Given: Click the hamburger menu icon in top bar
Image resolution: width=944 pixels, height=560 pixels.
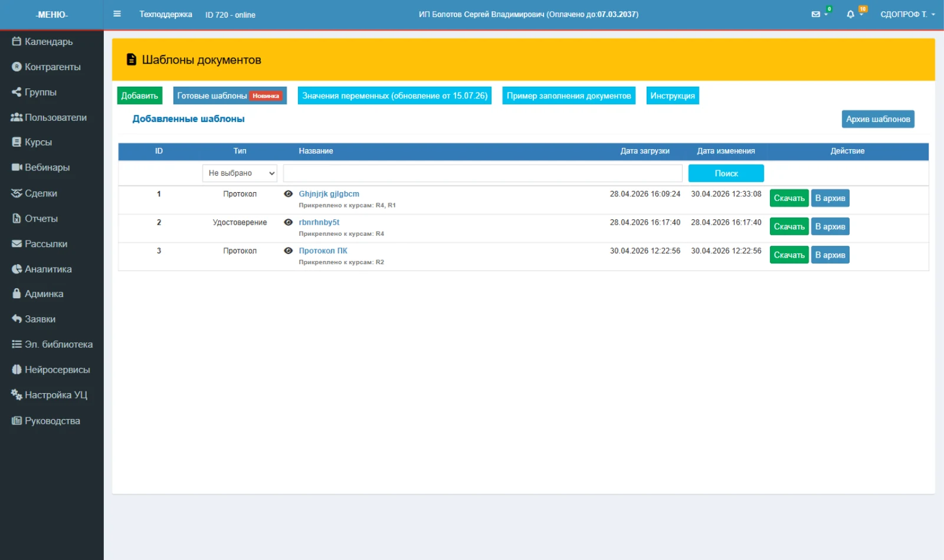Looking at the screenshot, I should [117, 14].
